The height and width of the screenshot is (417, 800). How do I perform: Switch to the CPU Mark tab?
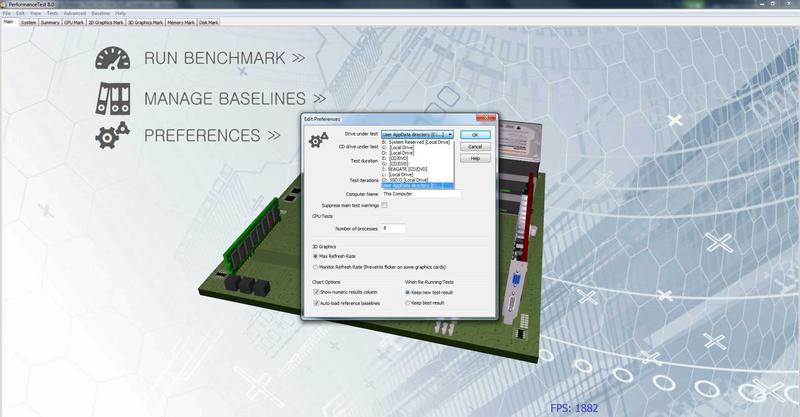click(74, 22)
